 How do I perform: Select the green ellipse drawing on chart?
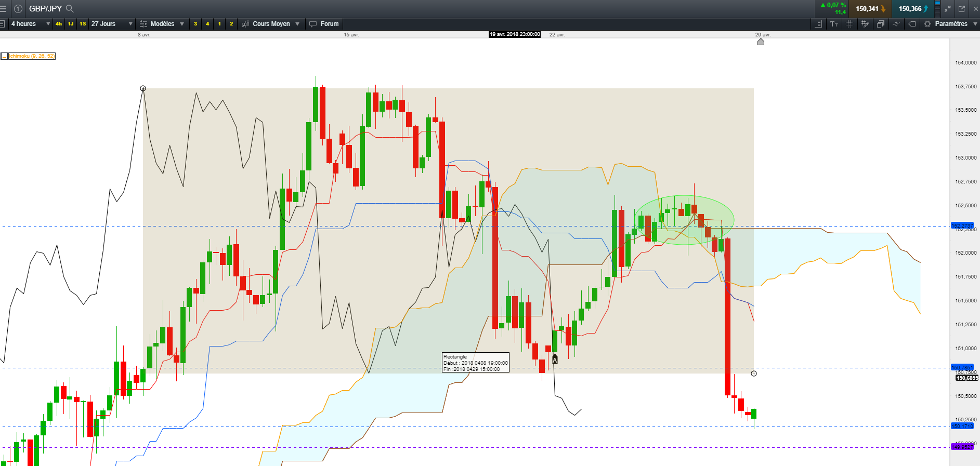pos(684,220)
